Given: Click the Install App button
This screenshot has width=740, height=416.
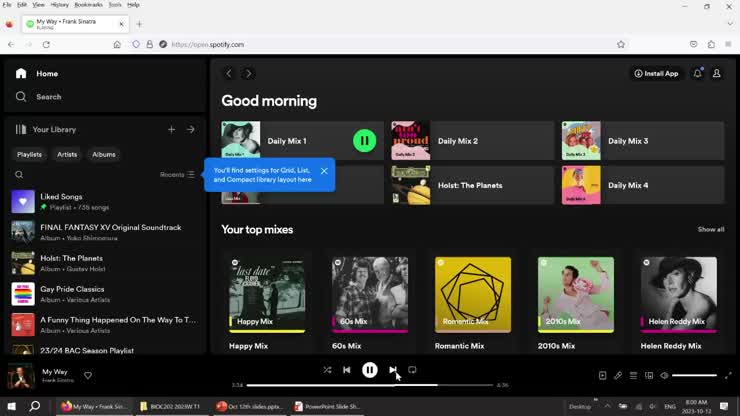Looking at the screenshot, I should [656, 73].
